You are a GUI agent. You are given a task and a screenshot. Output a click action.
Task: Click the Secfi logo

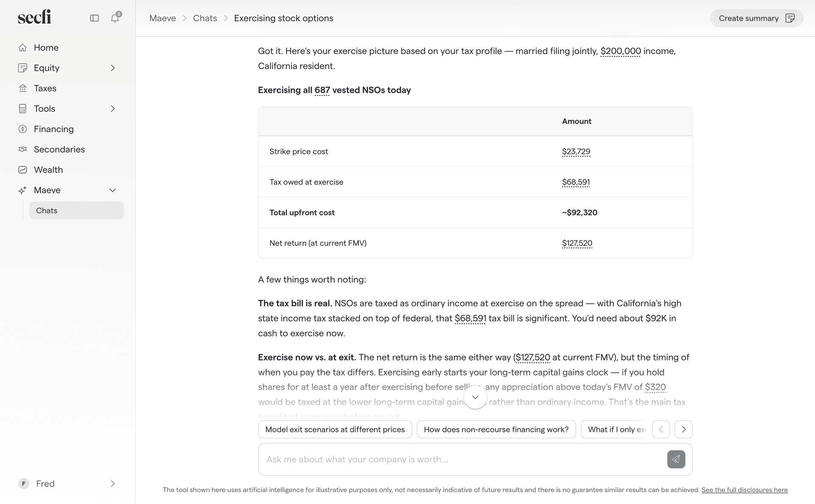coord(34,17)
